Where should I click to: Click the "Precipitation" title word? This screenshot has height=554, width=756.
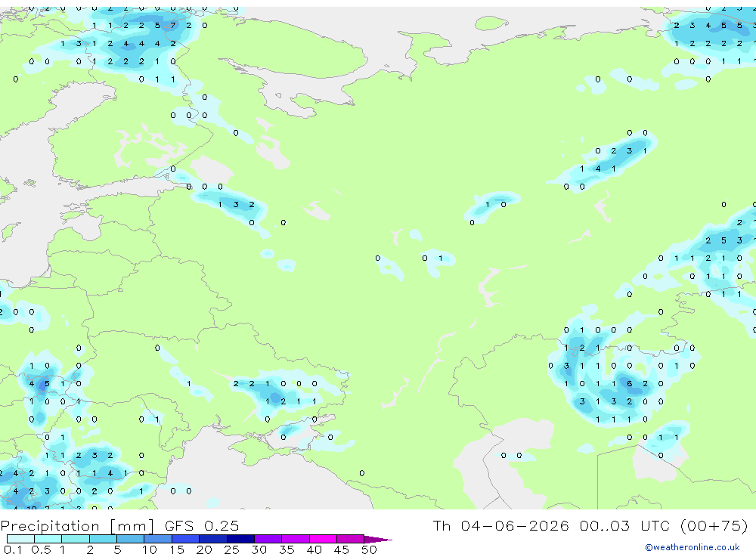coord(50,525)
